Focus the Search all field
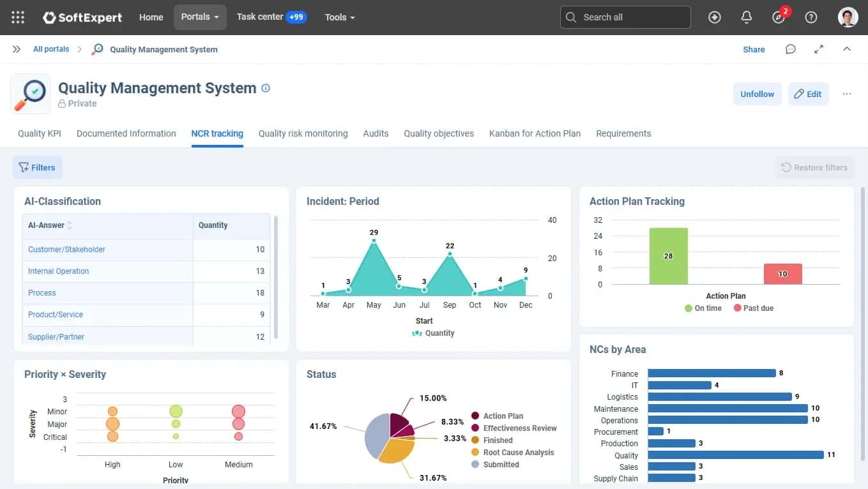Viewport: 868px width, 489px height. [x=625, y=17]
